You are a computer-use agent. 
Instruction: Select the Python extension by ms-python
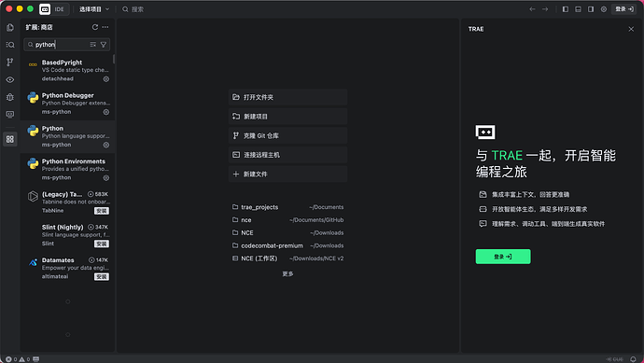68,136
